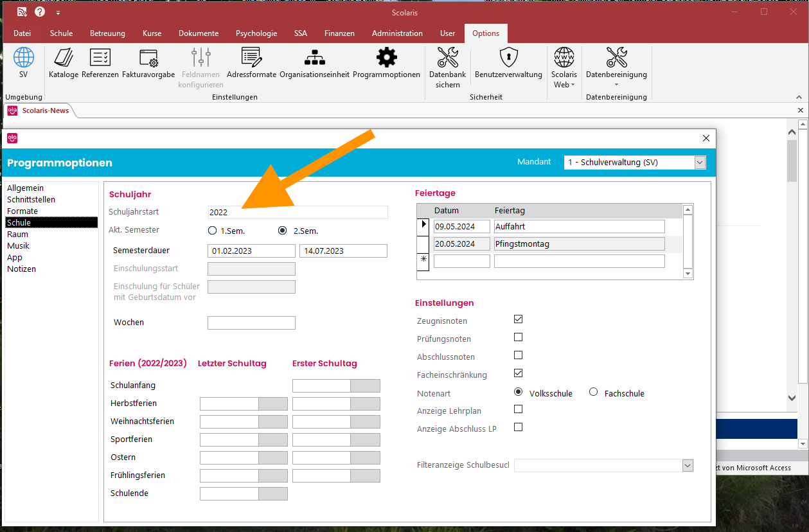
Task: Click Feiertage list scroll down arrow
Action: pos(688,274)
